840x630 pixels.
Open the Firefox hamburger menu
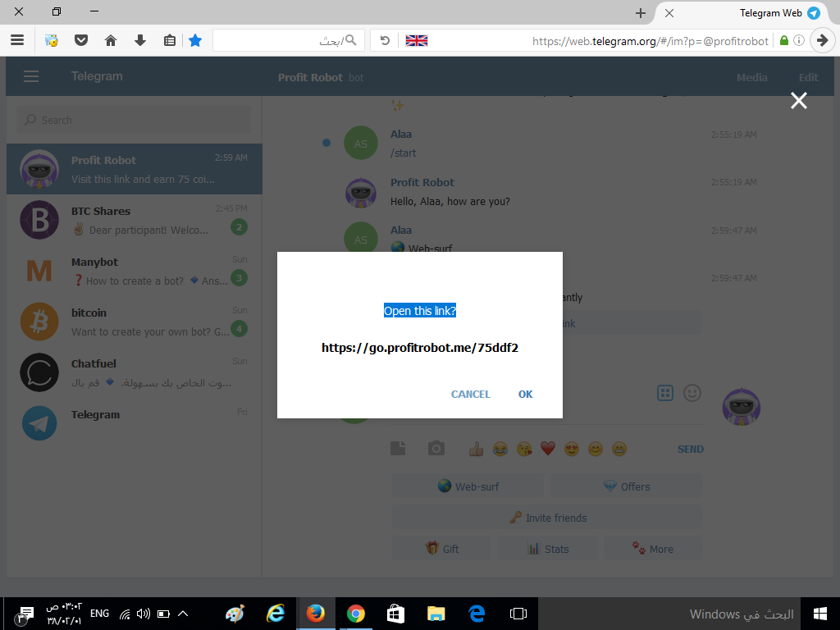point(17,40)
